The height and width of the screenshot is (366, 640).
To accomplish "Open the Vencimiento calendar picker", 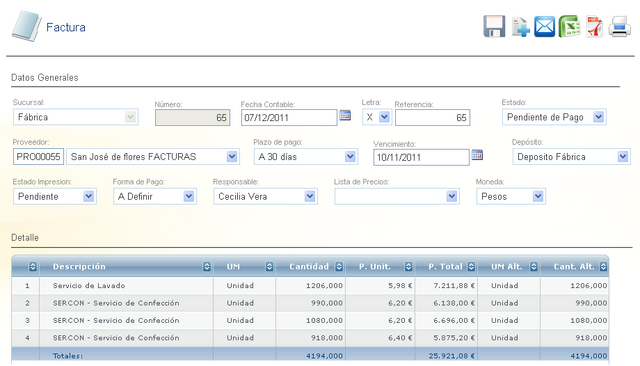I will tap(477, 155).
